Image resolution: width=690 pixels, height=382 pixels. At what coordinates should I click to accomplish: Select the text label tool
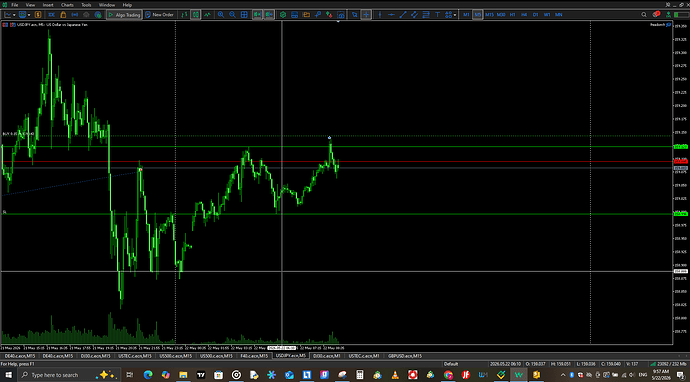click(x=437, y=15)
